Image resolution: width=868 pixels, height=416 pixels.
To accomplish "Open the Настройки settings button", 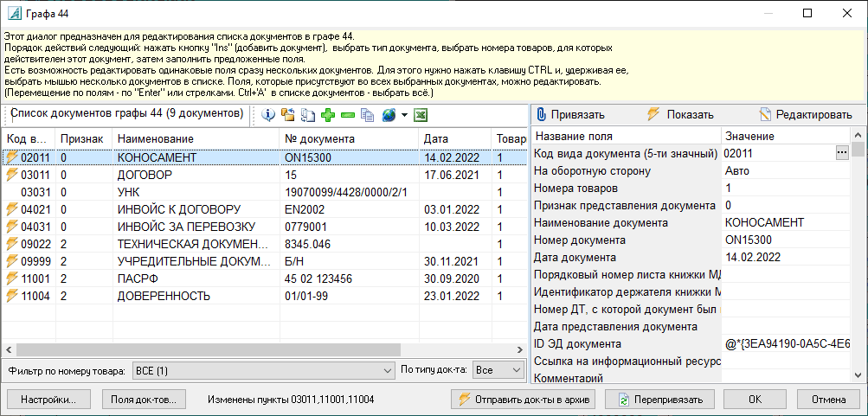I will click(48, 400).
